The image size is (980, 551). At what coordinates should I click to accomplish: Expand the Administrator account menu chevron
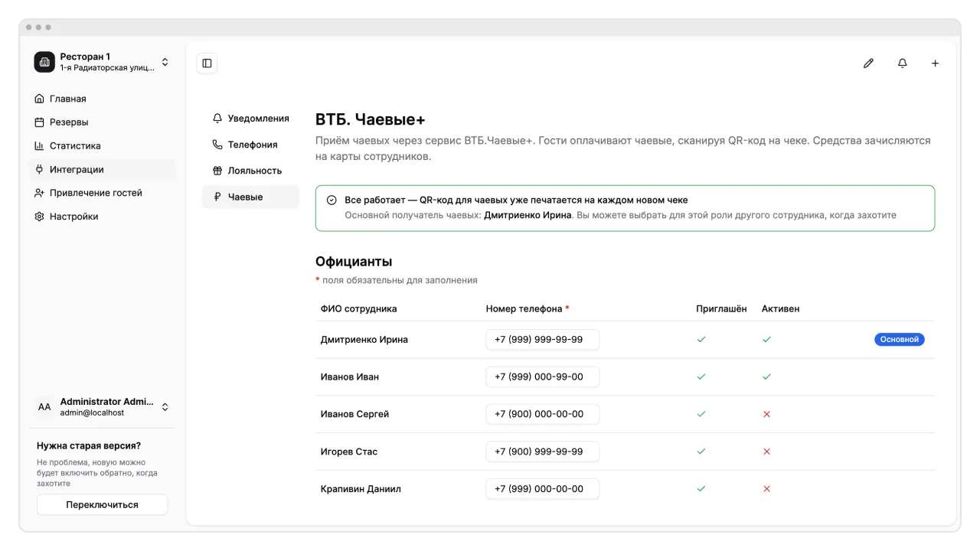click(x=165, y=407)
